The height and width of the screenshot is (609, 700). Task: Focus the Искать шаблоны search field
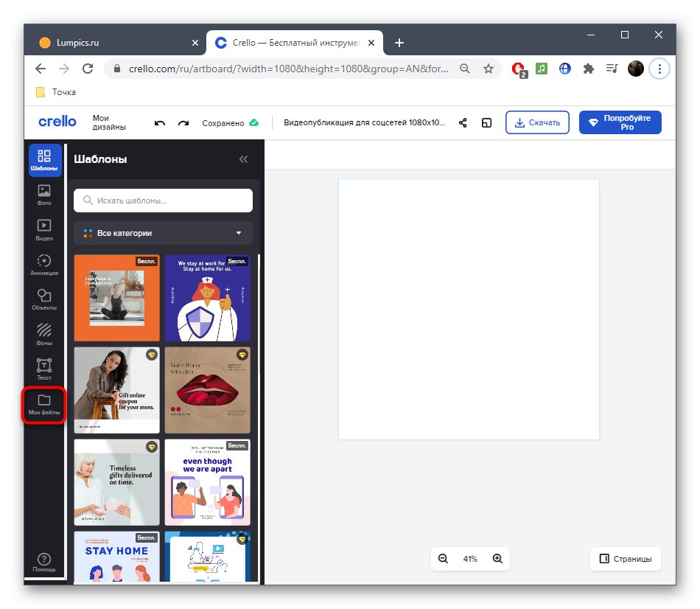tap(164, 201)
